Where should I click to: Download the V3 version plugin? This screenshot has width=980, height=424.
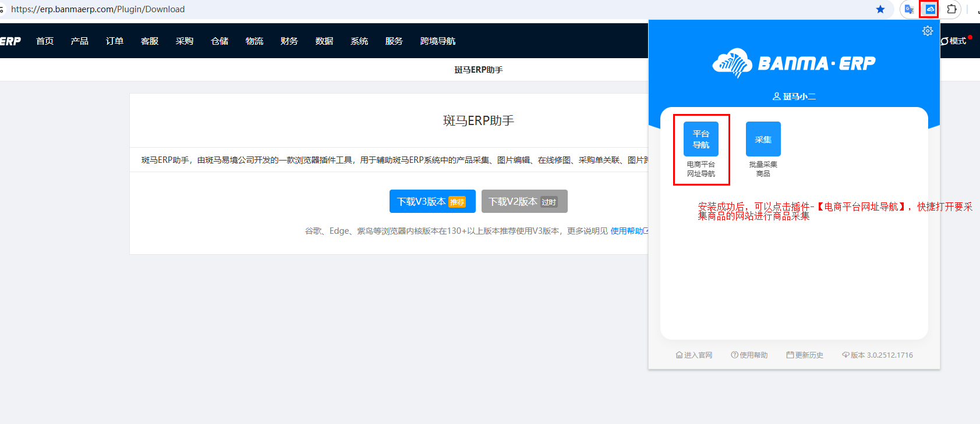[432, 201]
